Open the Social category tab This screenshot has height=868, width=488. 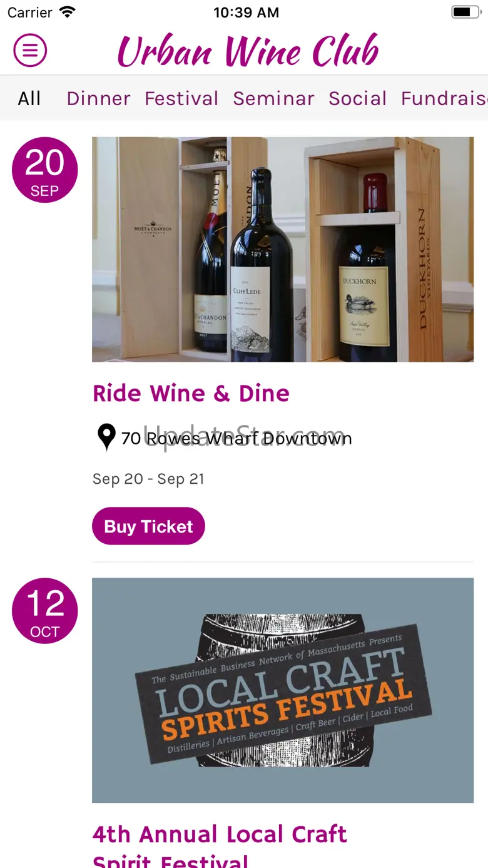click(357, 98)
